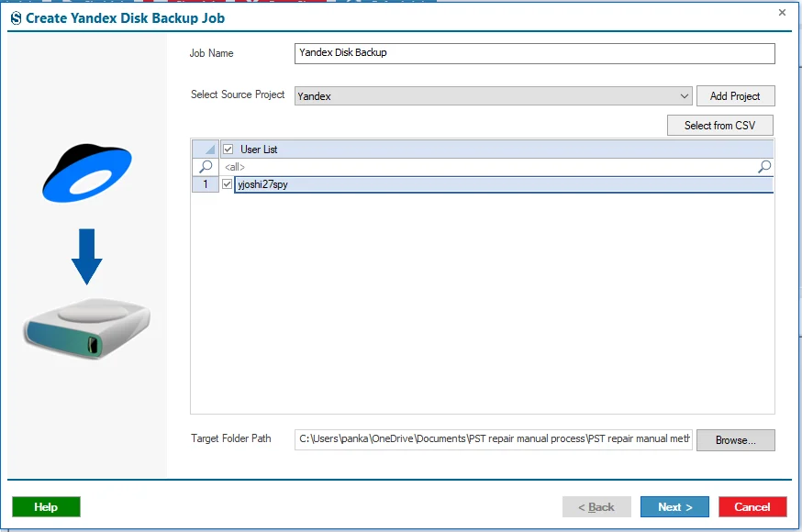Click the User List column header
The width and height of the screenshot is (802, 532).
click(x=496, y=150)
